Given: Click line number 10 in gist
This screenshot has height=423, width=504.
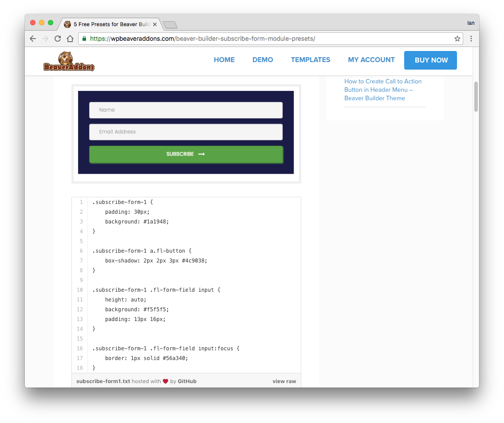Looking at the screenshot, I should [x=80, y=290].
